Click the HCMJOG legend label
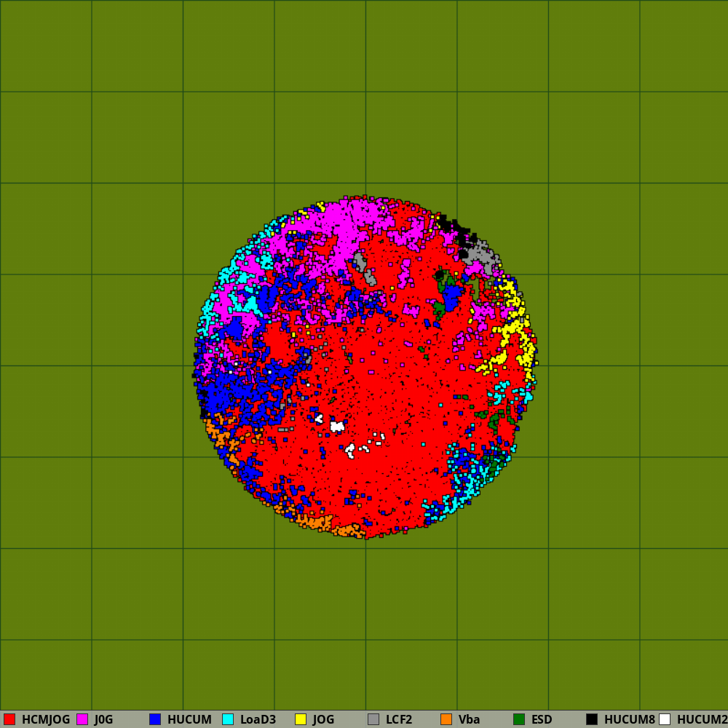Screen dimensions: 728x728 tap(46, 719)
